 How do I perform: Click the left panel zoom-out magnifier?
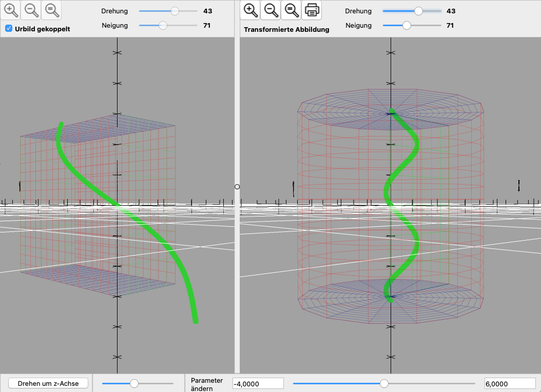(31, 10)
